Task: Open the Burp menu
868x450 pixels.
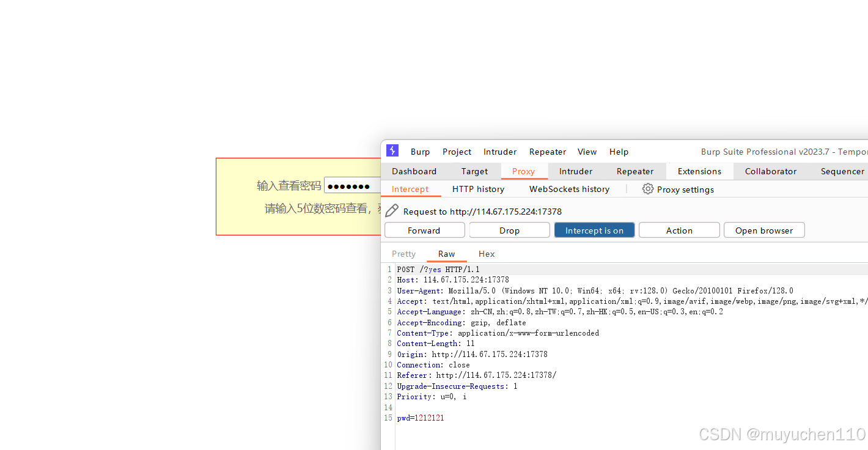Action: [x=420, y=152]
